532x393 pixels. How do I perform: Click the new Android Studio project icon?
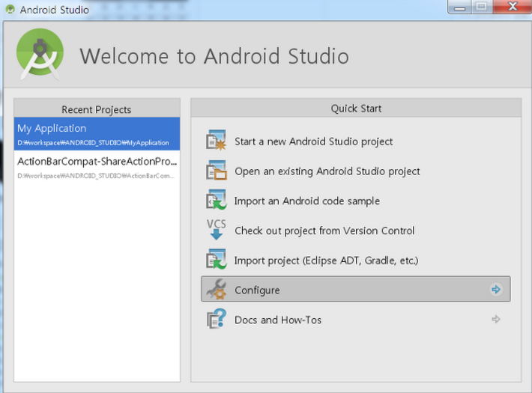point(216,140)
